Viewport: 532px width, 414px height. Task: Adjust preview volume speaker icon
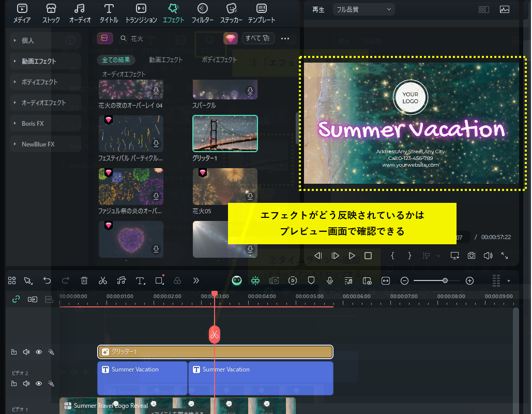488,256
